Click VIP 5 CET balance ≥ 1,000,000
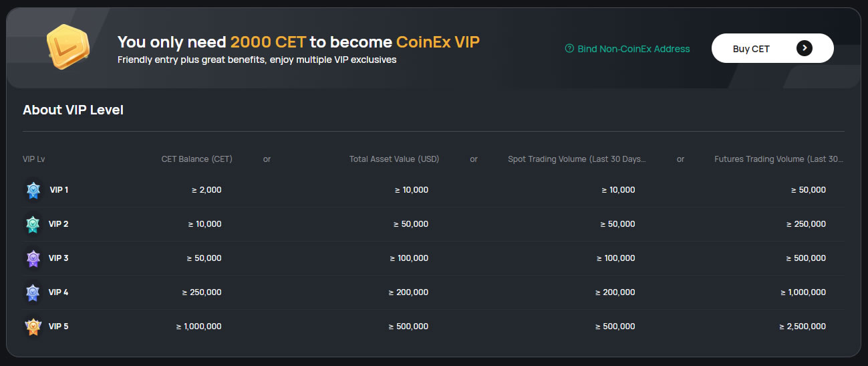The image size is (868, 366). coord(198,327)
